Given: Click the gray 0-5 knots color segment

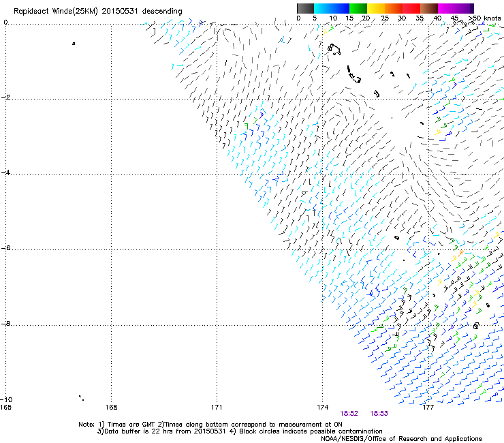Looking at the screenshot, I should (x=305, y=8).
